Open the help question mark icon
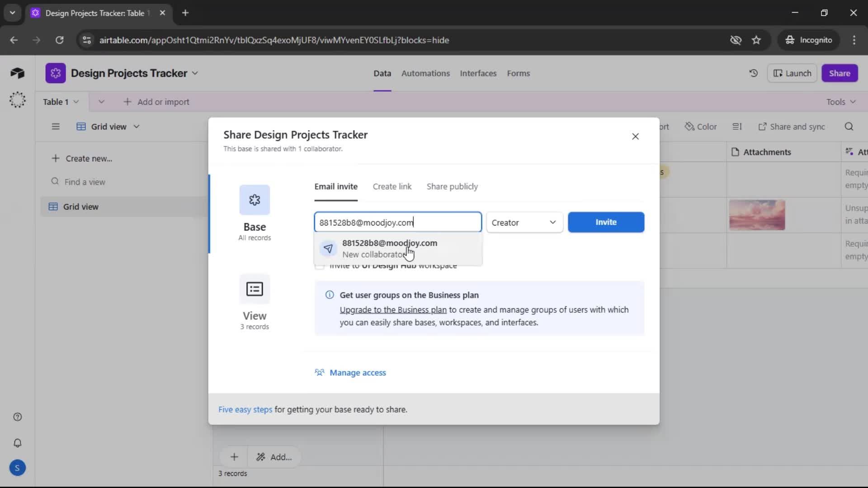Screen dimensions: 868x488 pyautogui.click(x=17, y=417)
